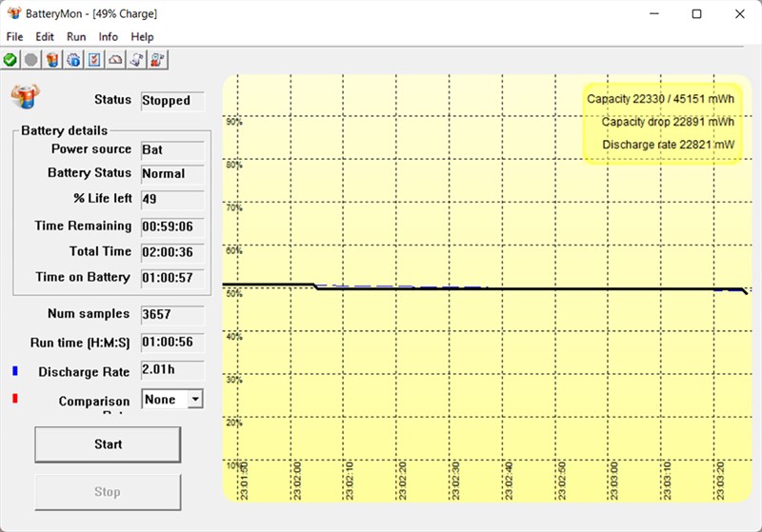The image size is (762, 532).
Task: Click the 23:02:00 time label on graph
Action: 297,480
